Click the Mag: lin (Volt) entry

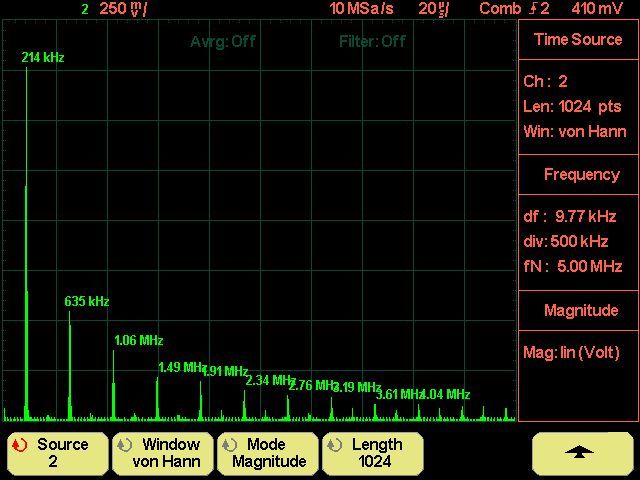(571, 353)
